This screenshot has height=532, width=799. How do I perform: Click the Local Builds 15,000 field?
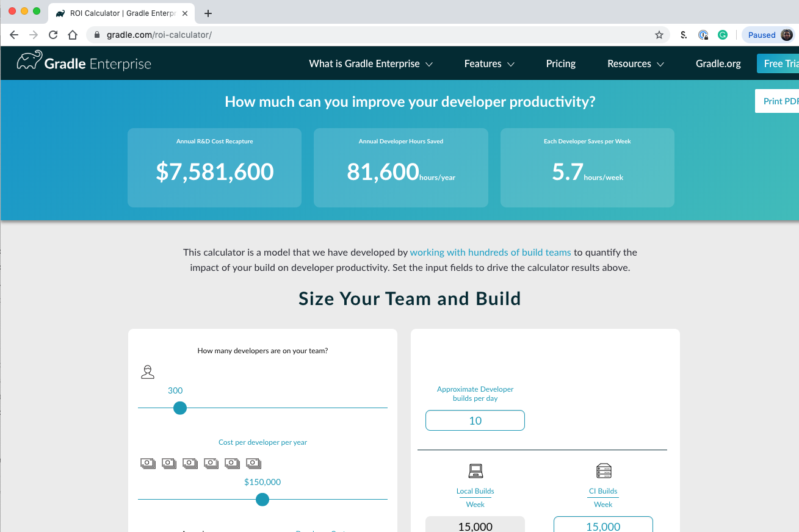[x=475, y=525]
